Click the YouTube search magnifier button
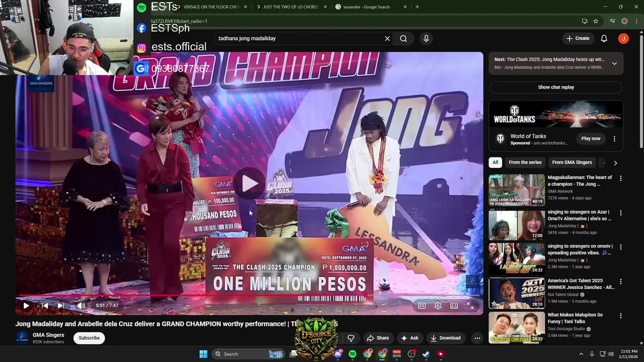This screenshot has width=644, height=362. coord(404,38)
